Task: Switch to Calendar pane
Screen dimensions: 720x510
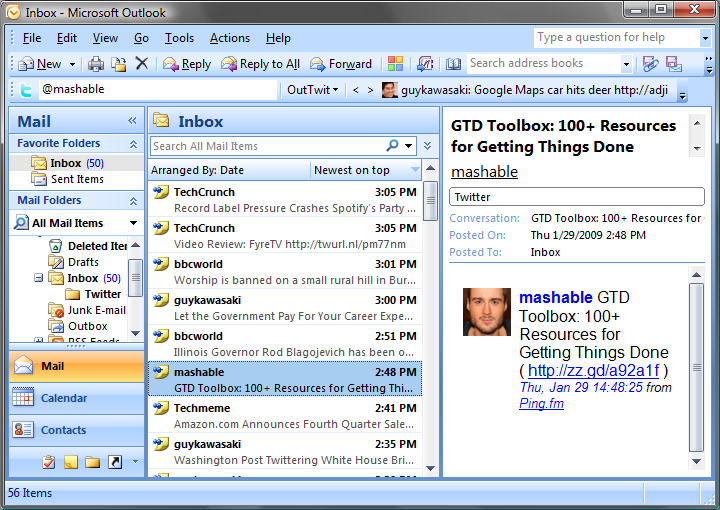Action: (x=76, y=398)
